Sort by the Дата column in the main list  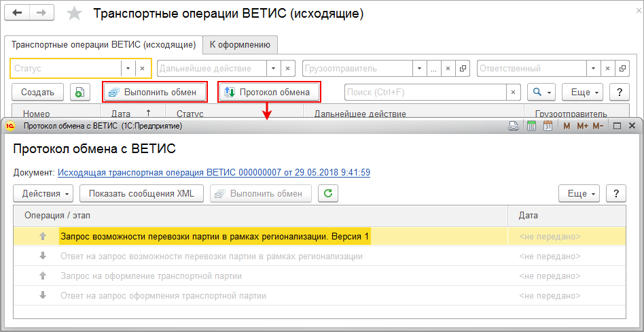(x=132, y=113)
